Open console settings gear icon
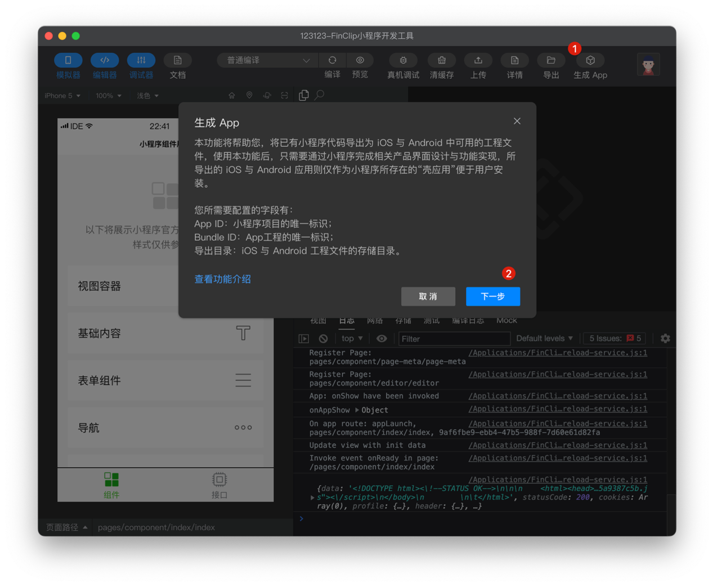This screenshot has height=588, width=717. point(665,339)
